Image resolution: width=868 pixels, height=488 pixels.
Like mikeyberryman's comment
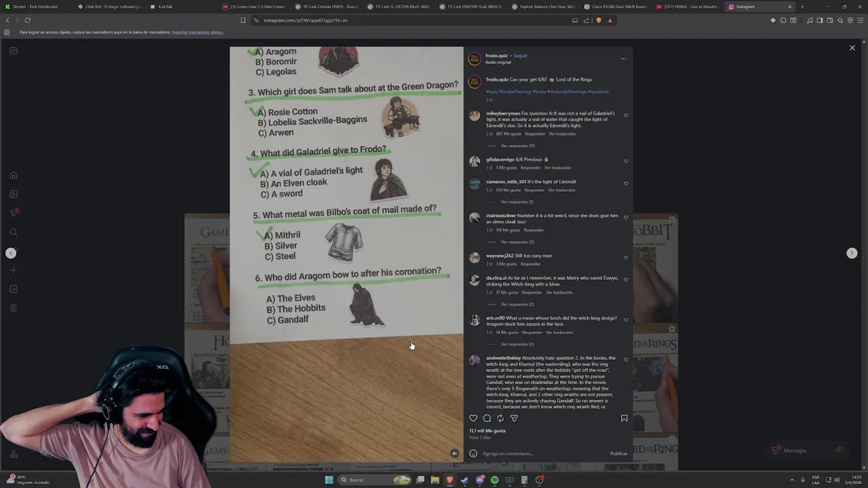(626, 115)
